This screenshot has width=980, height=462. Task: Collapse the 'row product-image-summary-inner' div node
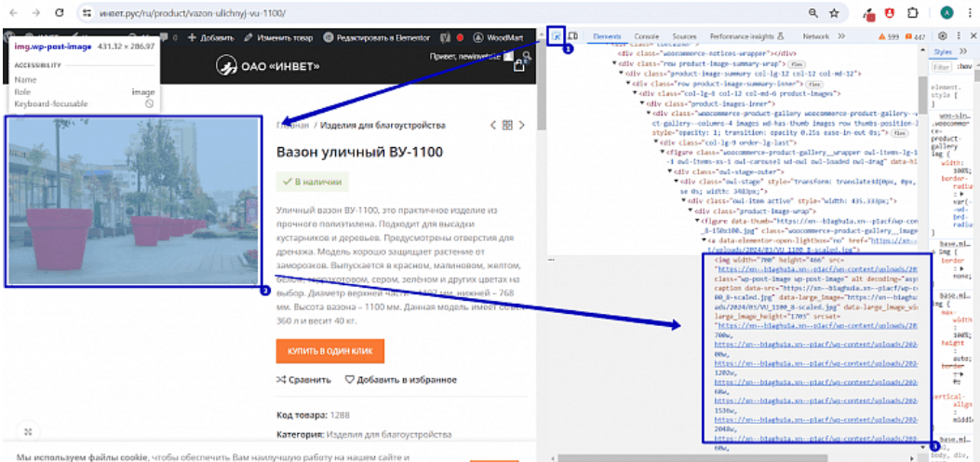[628, 84]
